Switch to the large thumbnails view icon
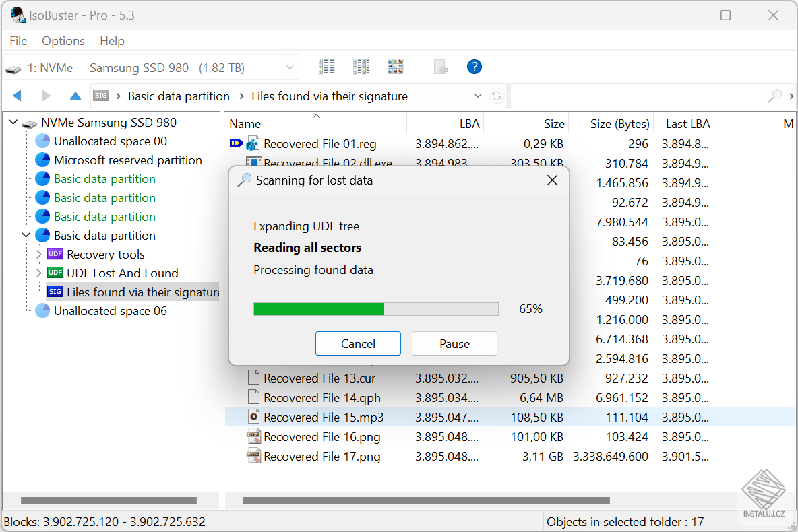Screen dimensions: 798x532 pyautogui.click(x=396, y=67)
